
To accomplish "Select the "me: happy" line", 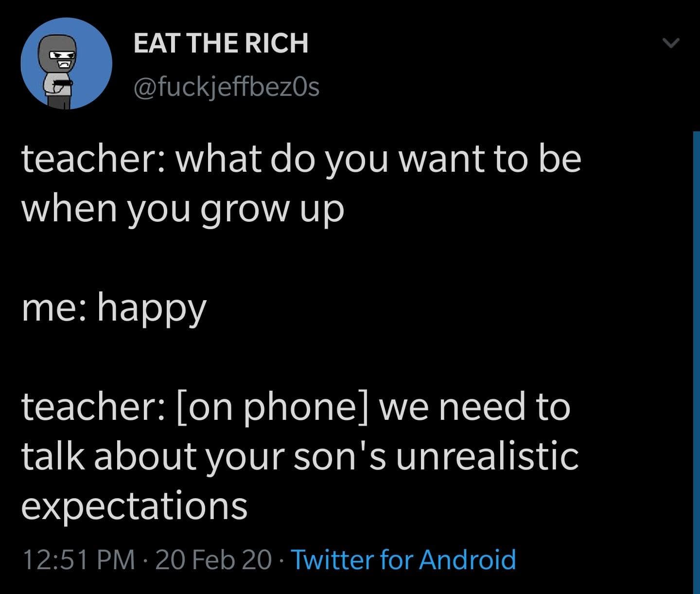I will (114, 308).
